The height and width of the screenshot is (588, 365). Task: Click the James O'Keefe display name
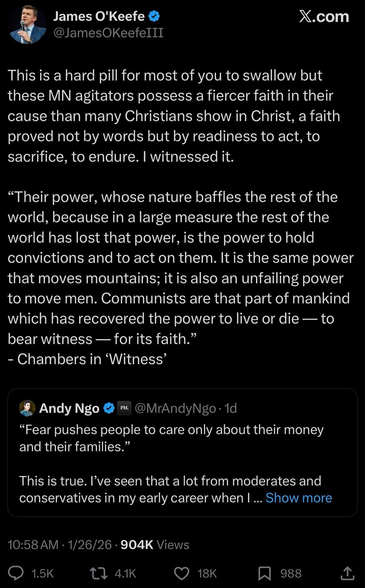pos(99,16)
